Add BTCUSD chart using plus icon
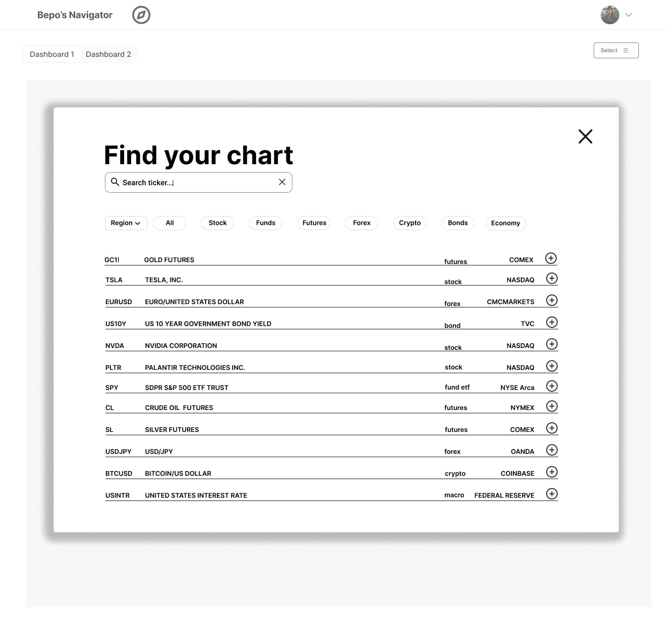 (x=552, y=472)
